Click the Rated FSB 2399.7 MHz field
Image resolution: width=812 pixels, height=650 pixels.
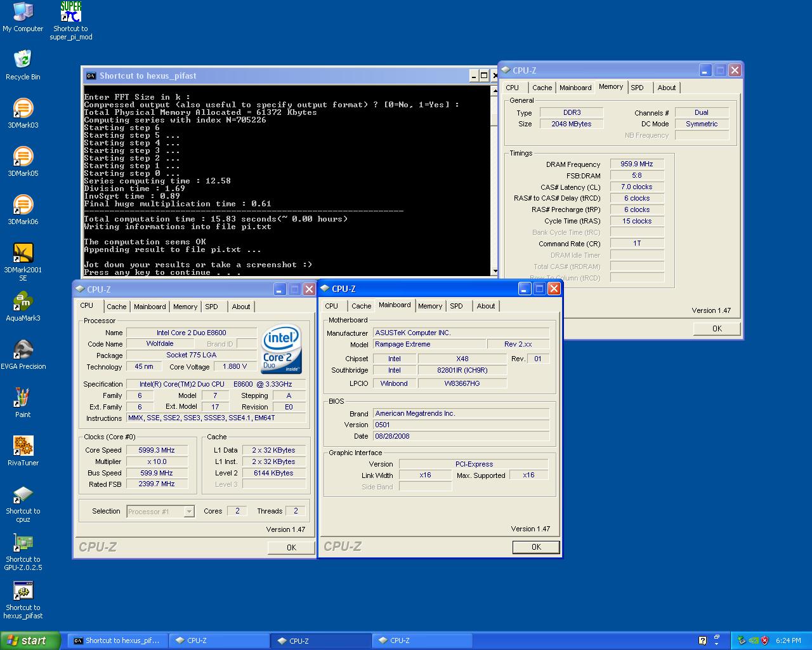tap(157, 484)
